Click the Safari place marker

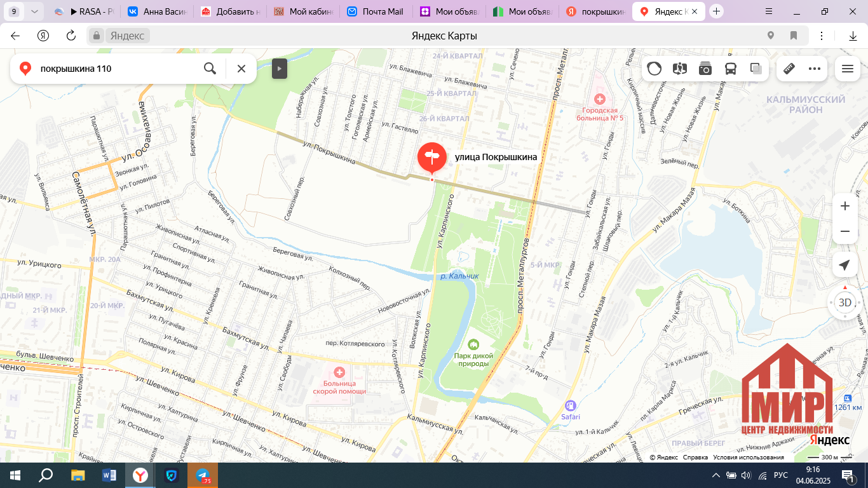coord(571,405)
